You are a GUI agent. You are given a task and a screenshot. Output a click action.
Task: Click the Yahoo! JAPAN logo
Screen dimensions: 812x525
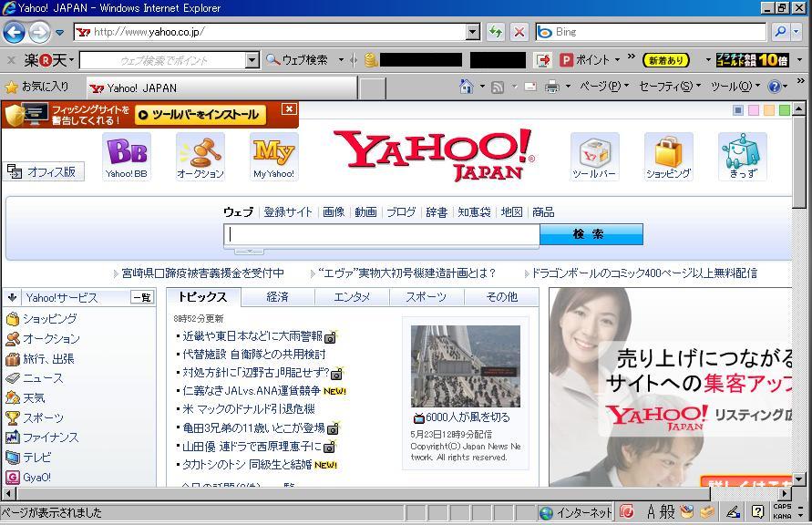coord(435,154)
